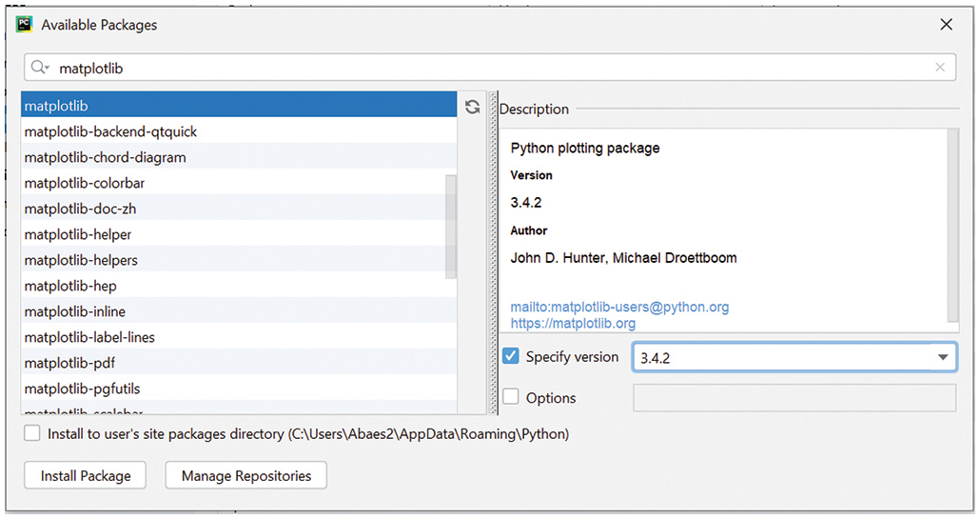Close the Available Packages dialog
This screenshot has height=519, width=980.
pyautogui.click(x=946, y=25)
